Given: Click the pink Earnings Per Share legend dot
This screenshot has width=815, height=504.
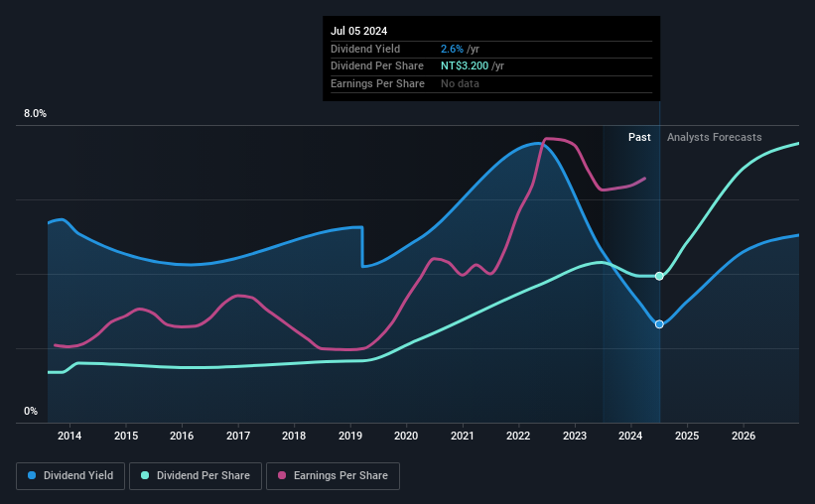Looking at the screenshot, I should [282, 475].
